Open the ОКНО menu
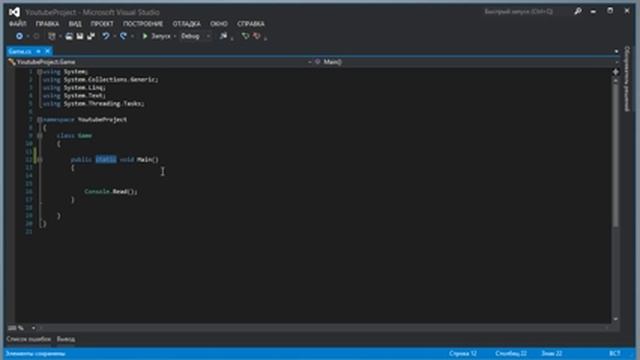 (x=219, y=24)
